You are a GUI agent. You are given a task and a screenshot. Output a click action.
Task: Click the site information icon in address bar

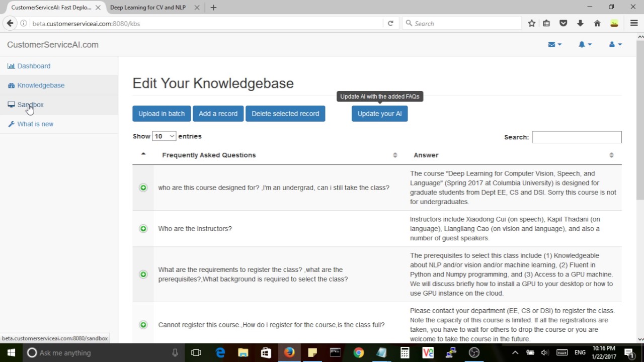coord(24,24)
